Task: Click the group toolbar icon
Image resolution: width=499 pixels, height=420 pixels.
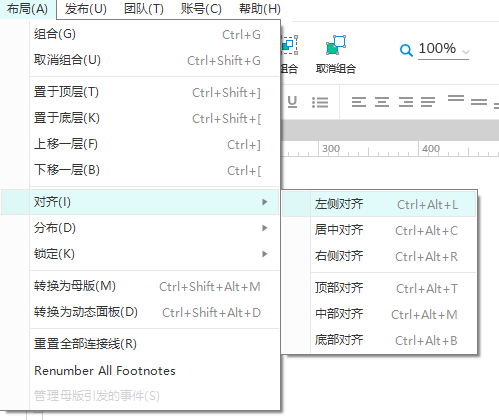Action: (290, 45)
